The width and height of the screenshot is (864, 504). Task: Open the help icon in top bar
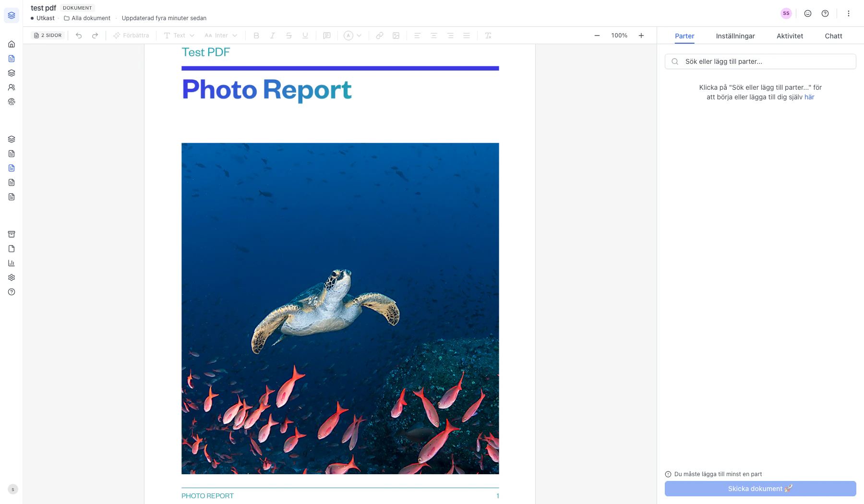coord(825,13)
